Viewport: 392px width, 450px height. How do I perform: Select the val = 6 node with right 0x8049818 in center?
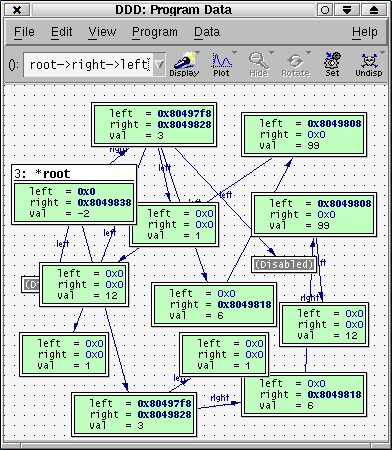pyautogui.click(x=214, y=304)
